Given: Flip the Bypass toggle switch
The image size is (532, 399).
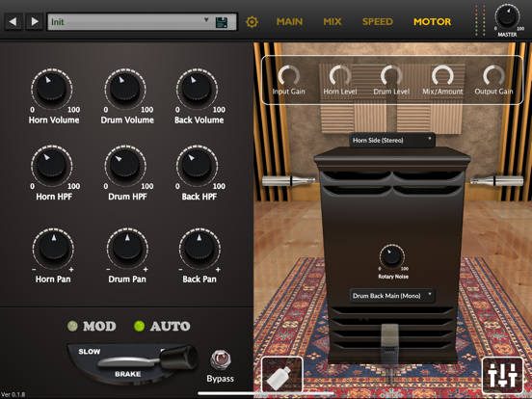Looking at the screenshot, I should point(220,360).
